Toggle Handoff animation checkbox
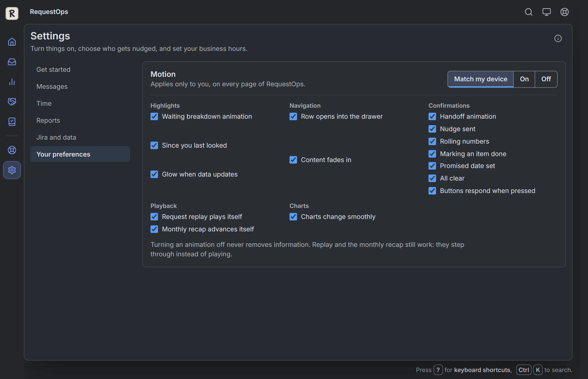 (432, 116)
